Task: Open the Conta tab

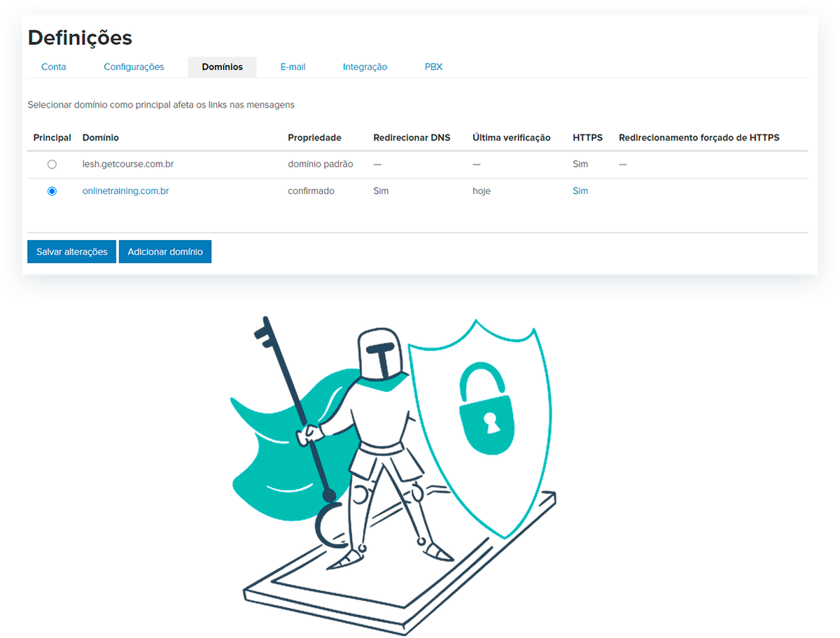Action: (x=54, y=67)
